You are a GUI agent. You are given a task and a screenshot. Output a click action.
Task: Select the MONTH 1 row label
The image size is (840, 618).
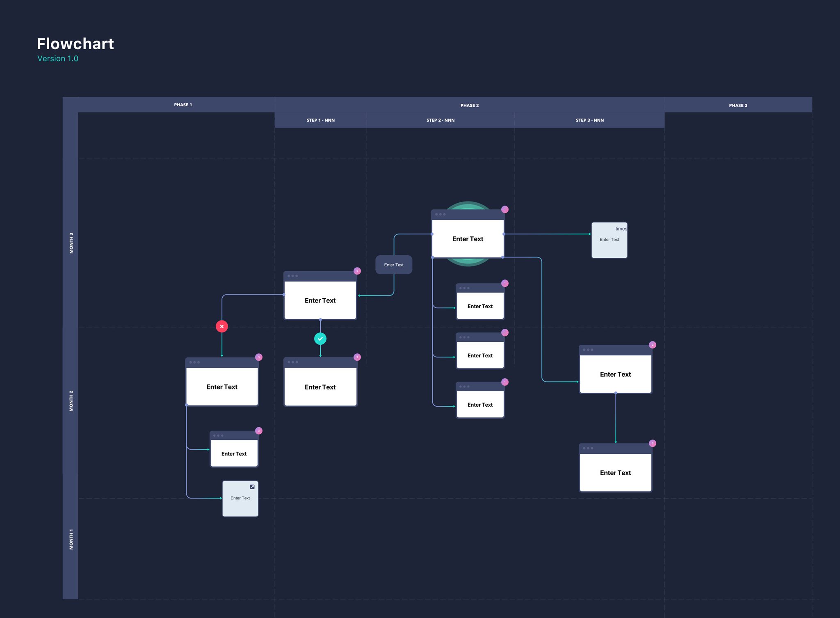coord(71,539)
